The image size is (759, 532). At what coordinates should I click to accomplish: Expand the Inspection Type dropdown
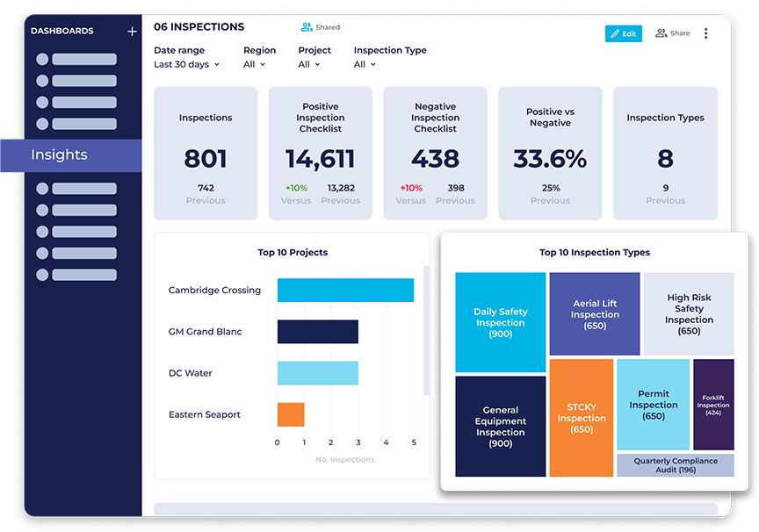(x=365, y=64)
